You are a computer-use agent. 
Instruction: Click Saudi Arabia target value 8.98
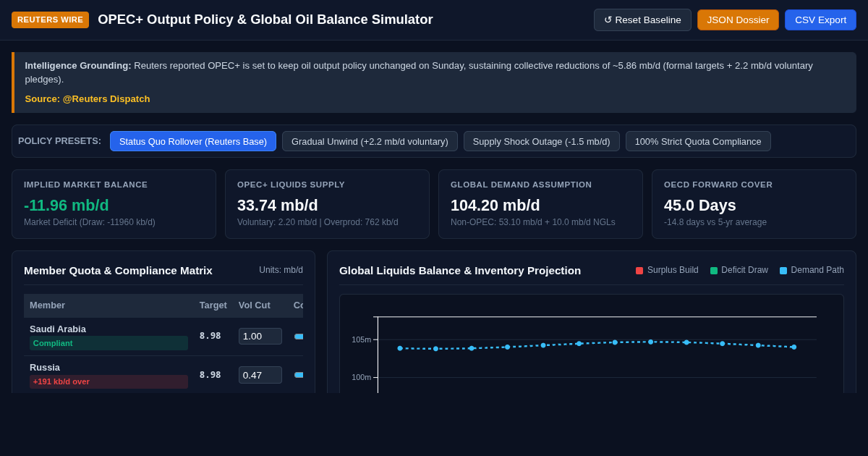tap(210, 336)
